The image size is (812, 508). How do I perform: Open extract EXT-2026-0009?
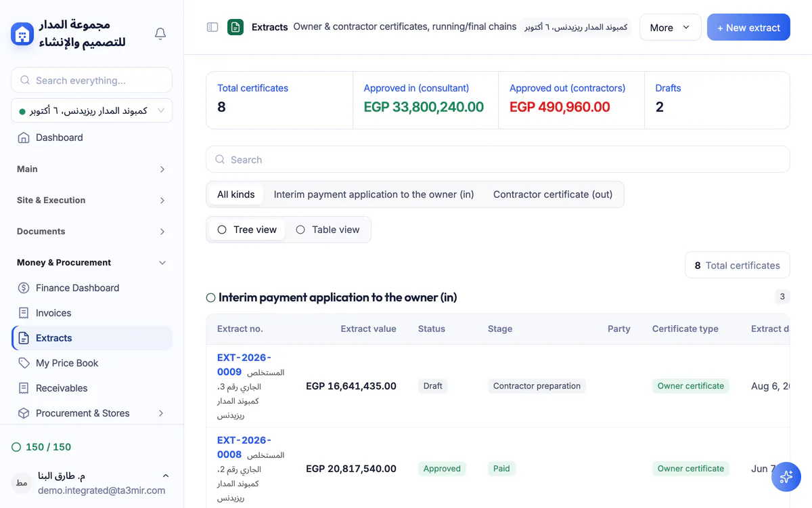click(244, 364)
